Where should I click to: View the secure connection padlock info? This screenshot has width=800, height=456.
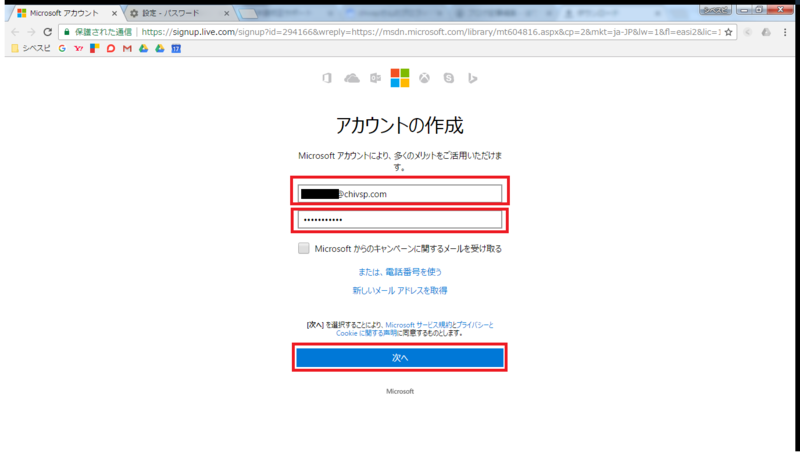click(67, 32)
